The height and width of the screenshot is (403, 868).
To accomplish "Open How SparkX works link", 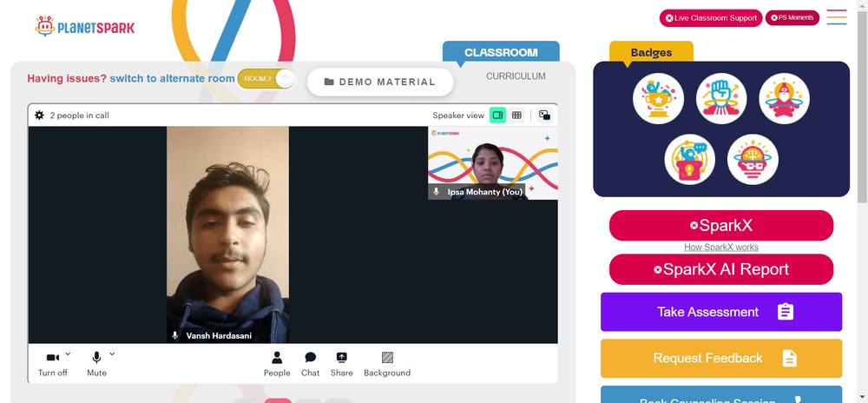I will pyautogui.click(x=721, y=248).
